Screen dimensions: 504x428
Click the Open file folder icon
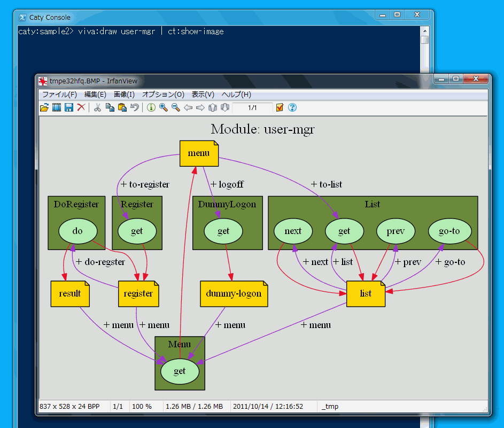tap(44, 108)
